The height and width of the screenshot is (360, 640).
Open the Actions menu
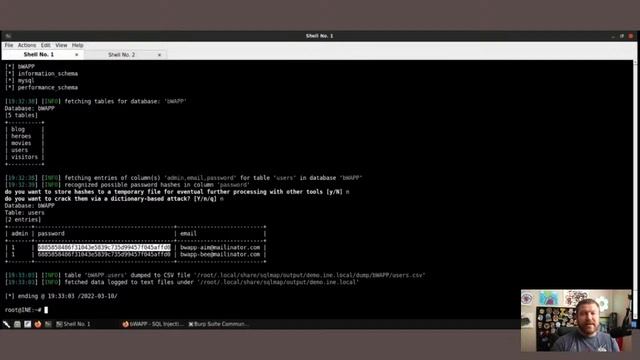coord(27,45)
